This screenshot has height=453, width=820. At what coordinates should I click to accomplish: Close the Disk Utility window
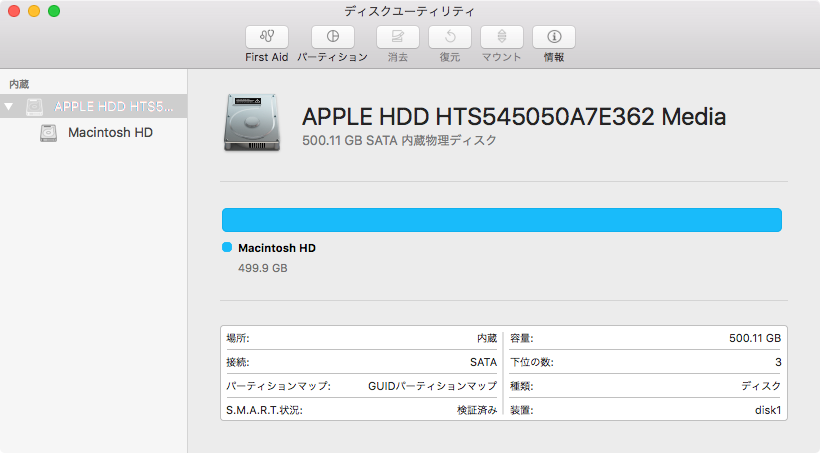pyautogui.click(x=14, y=11)
